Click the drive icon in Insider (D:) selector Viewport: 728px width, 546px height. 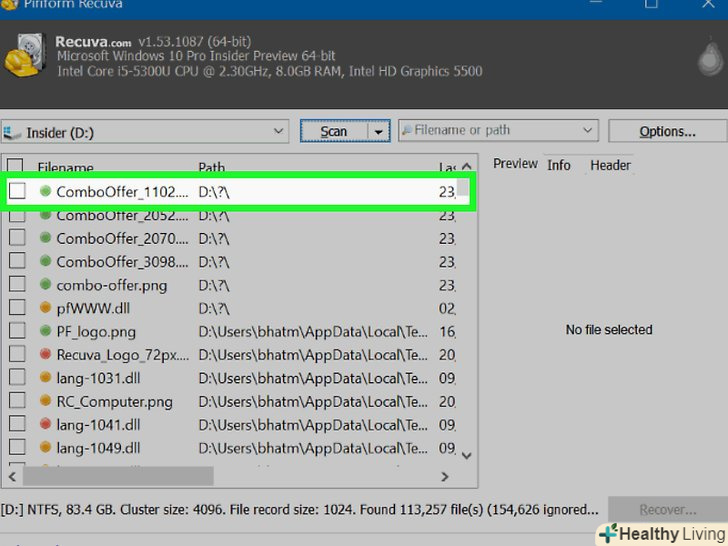pyautogui.click(x=12, y=133)
